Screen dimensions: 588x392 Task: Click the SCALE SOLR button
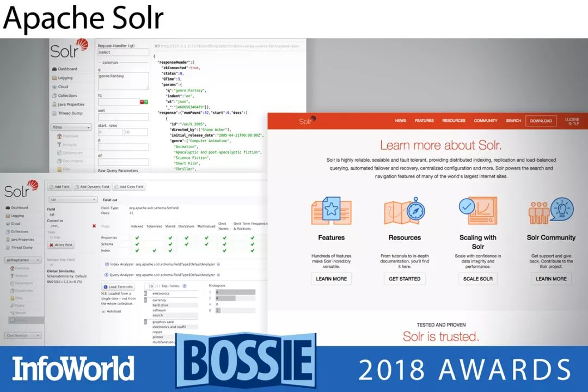[478, 279]
